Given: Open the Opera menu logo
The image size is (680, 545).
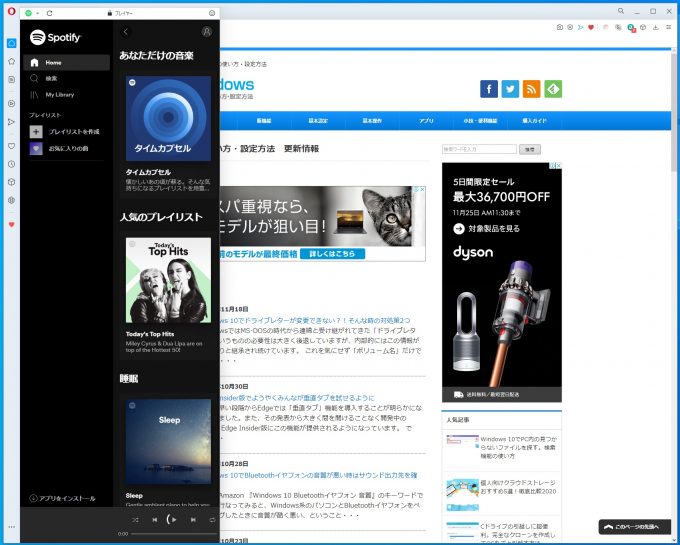Looking at the screenshot, I should (12, 12).
